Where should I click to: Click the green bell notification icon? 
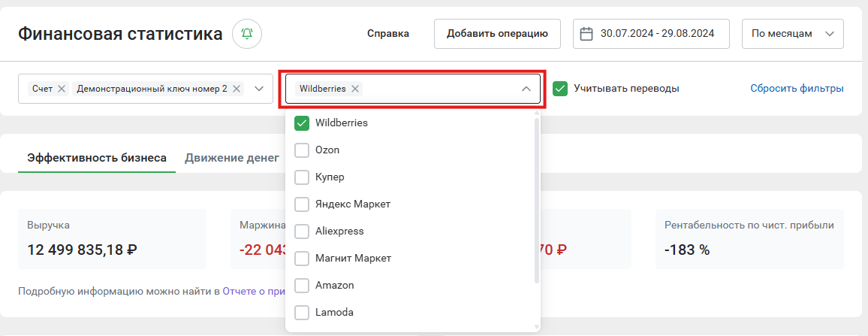pyautogui.click(x=247, y=34)
